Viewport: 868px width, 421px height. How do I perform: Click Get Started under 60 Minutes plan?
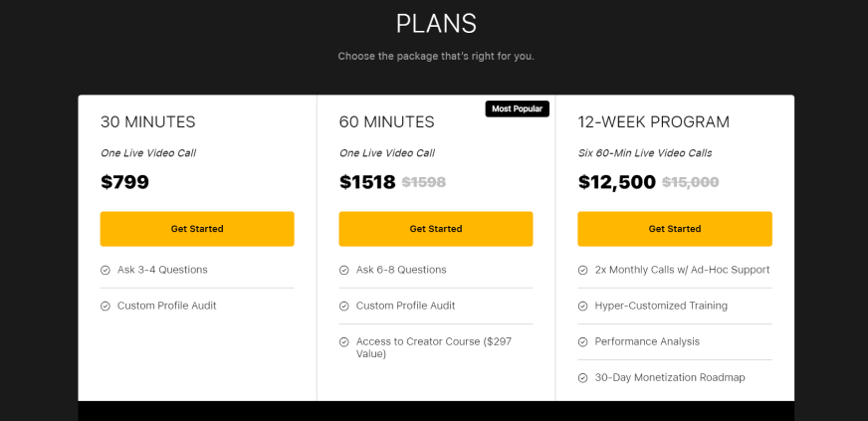(436, 229)
